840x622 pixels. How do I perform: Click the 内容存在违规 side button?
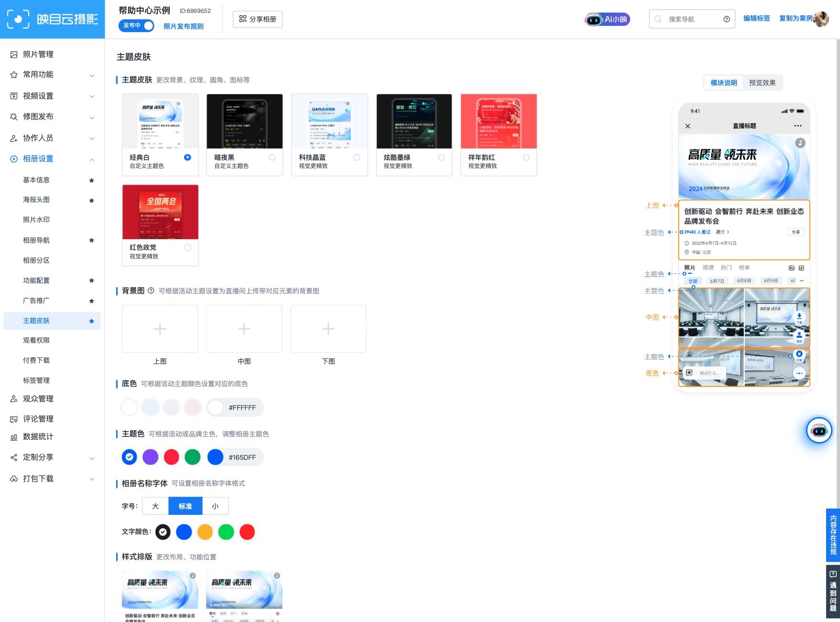(x=833, y=535)
